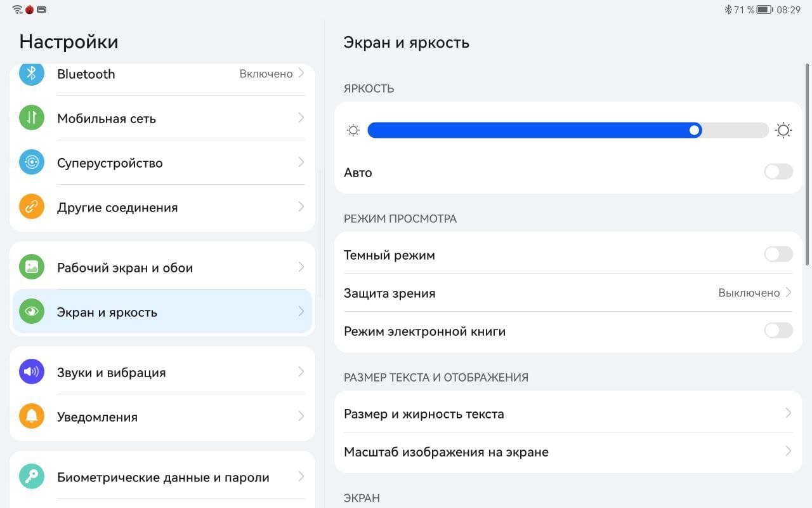Viewport: 812px width, 508px height.
Task: Tap the Рабочий экран и обои icon
Action: tap(32, 267)
